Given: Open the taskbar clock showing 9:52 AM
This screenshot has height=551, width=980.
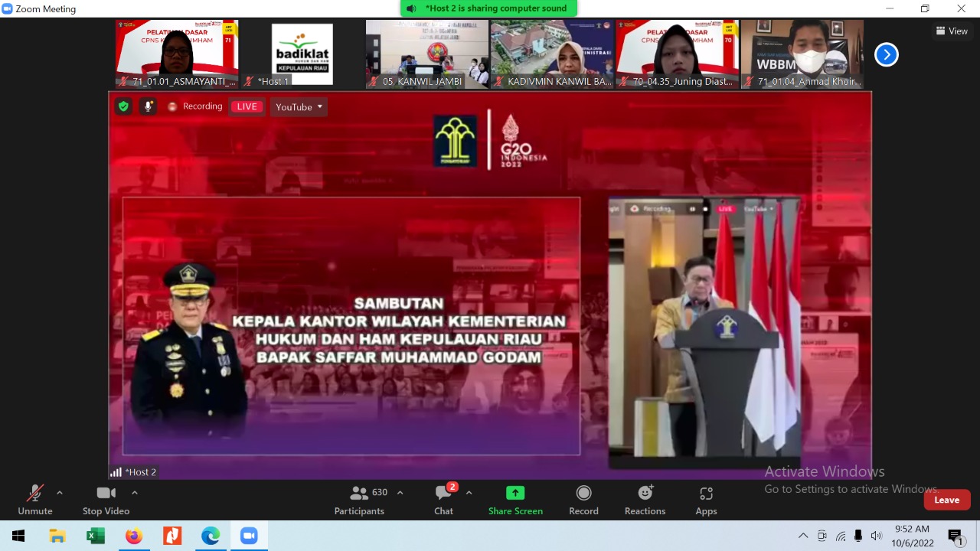Looking at the screenshot, I should click(x=912, y=536).
